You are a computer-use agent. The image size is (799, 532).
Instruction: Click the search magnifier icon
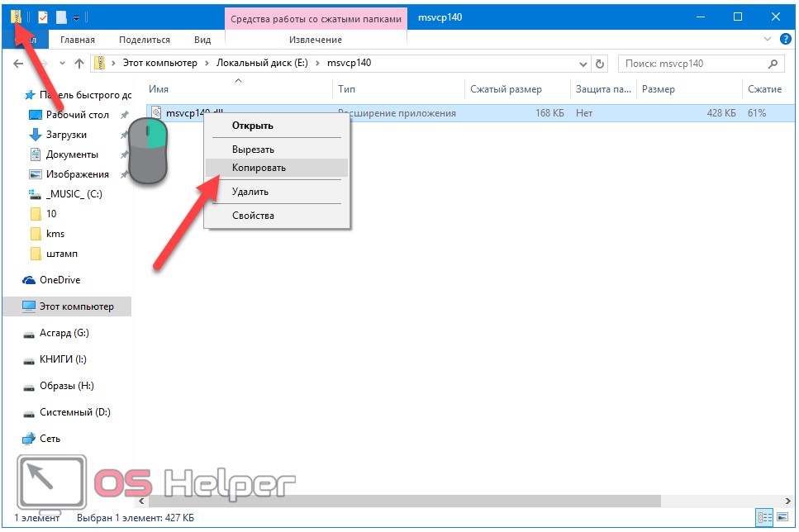pyautogui.click(x=773, y=64)
